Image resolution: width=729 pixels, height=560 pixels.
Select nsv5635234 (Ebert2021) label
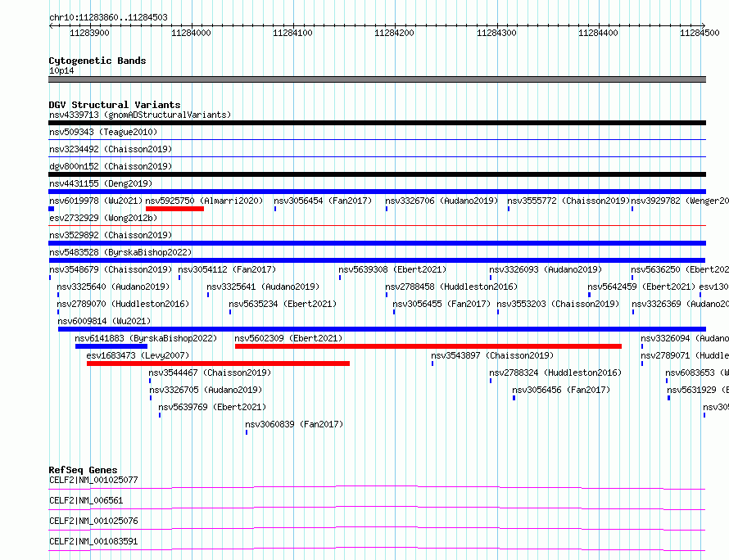283,304
